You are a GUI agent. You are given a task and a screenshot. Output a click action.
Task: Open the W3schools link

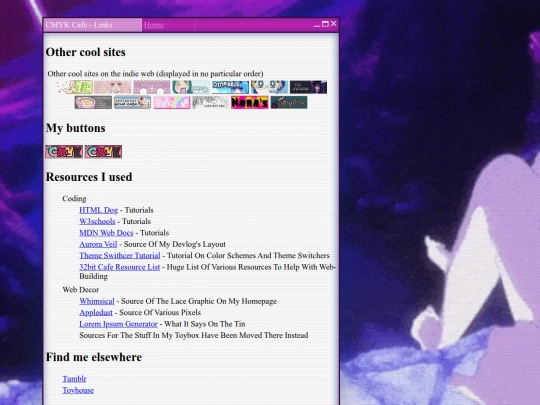[97, 221]
